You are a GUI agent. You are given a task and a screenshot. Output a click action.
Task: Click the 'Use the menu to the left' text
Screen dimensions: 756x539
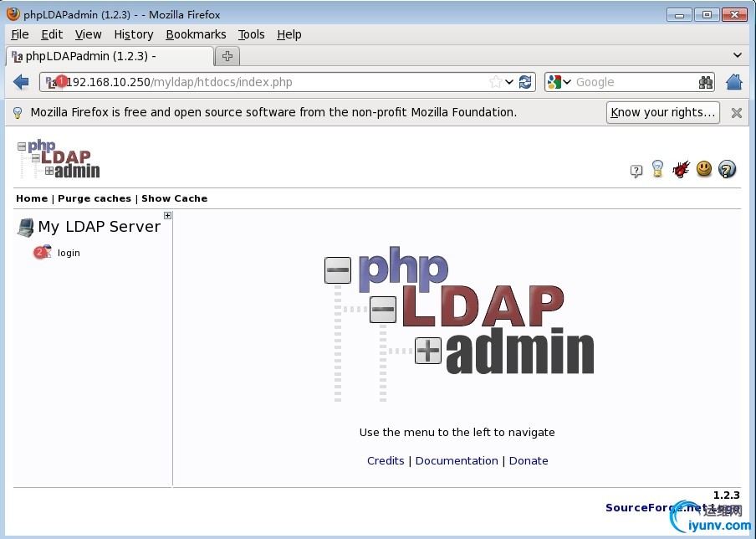tap(457, 433)
